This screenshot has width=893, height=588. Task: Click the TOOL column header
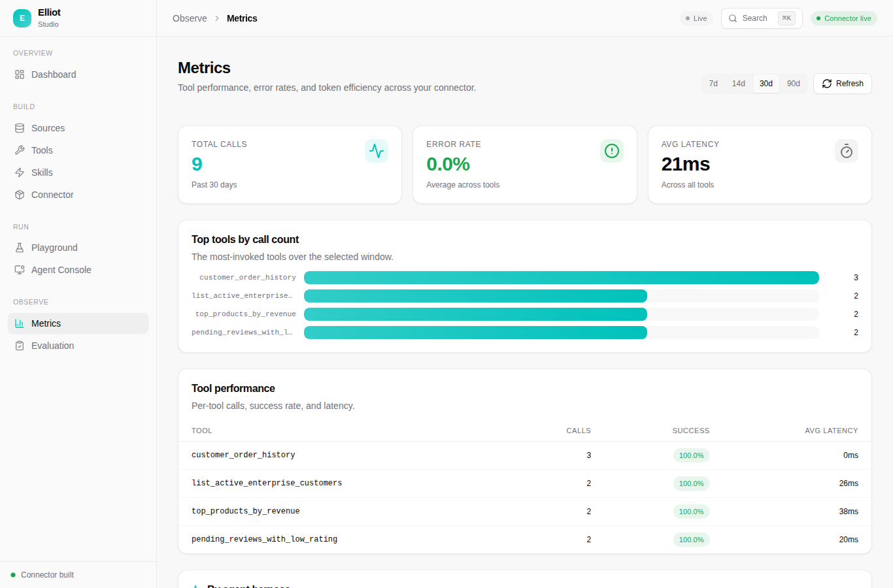(202, 431)
